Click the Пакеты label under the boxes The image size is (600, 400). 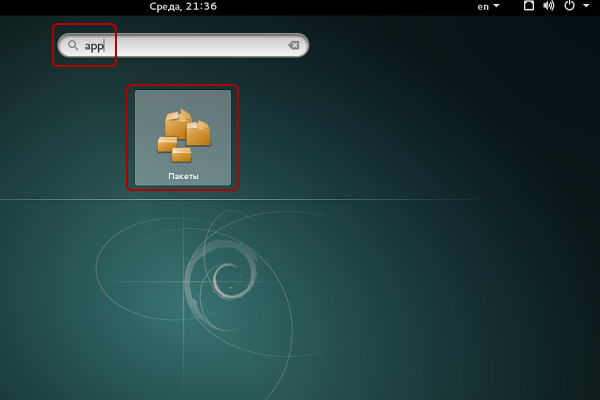(x=183, y=176)
